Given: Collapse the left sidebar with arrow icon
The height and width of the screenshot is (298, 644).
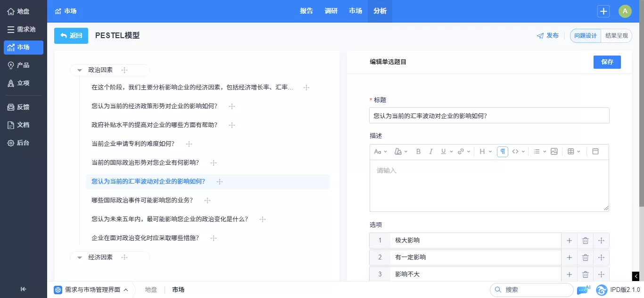Looking at the screenshot, I should 23,289.
